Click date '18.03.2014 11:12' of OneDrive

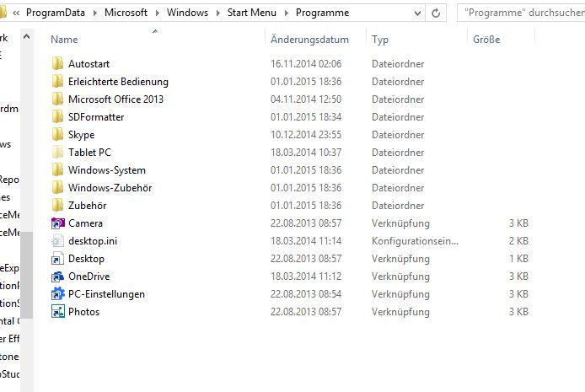click(306, 277)
